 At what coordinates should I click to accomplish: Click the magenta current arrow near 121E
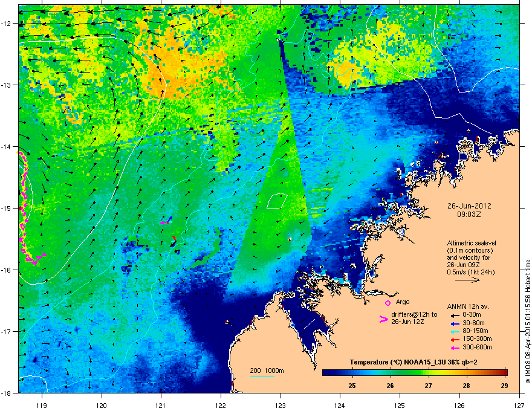164,222
